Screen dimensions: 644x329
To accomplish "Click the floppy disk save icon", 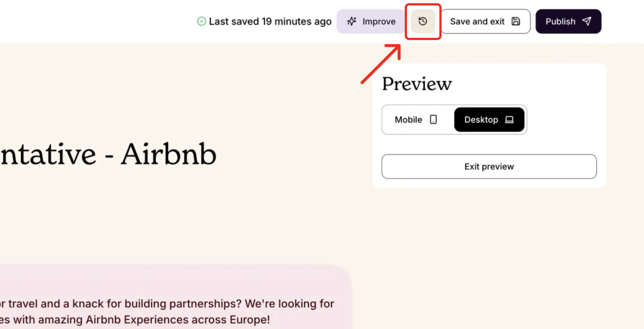I will (x=516, y=21).
